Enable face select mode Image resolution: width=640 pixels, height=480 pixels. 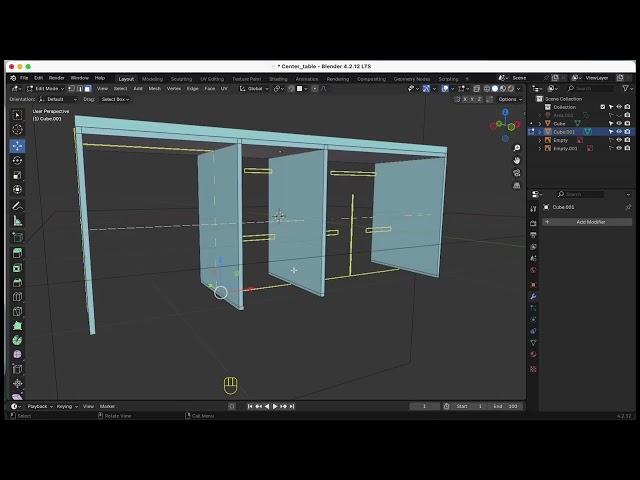pyautogui.click(x=88, y=89)
